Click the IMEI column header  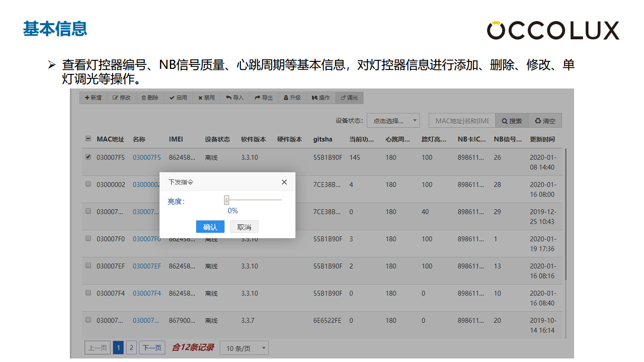[176, 139]
